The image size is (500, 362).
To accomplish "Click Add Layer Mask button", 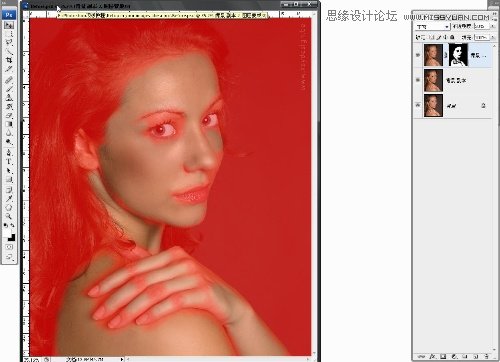I will click(x=443, y=356).
